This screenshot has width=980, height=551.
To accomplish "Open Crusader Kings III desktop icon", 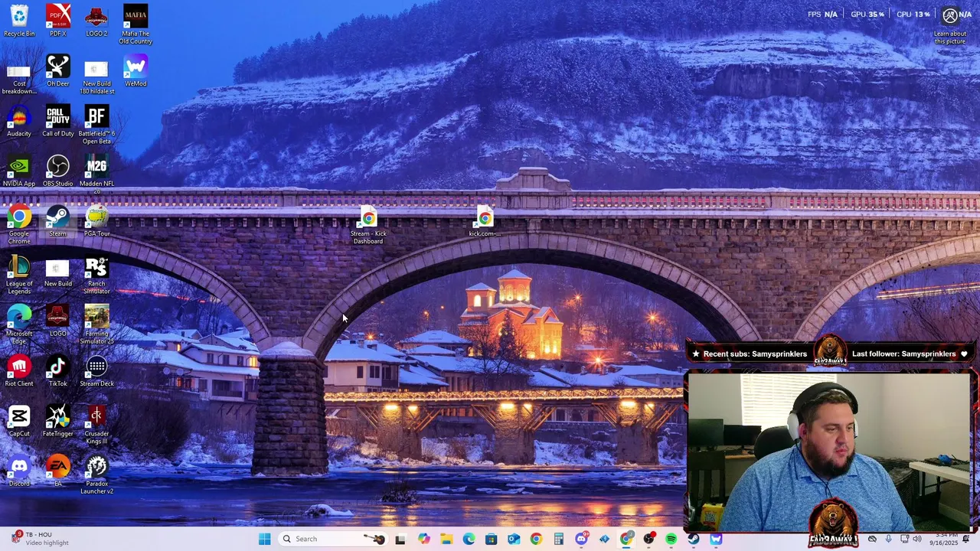I will pyautogui.click(x=96, y=425).
